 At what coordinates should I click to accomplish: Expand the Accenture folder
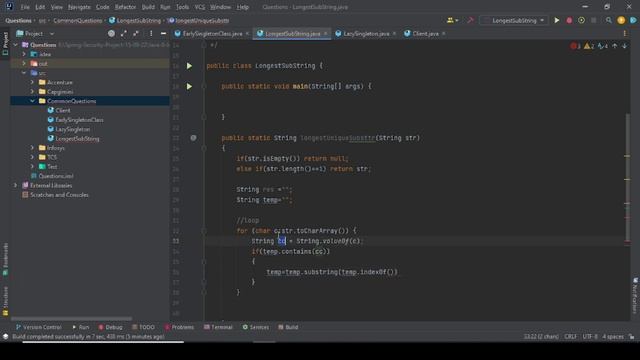pos(32,82)
